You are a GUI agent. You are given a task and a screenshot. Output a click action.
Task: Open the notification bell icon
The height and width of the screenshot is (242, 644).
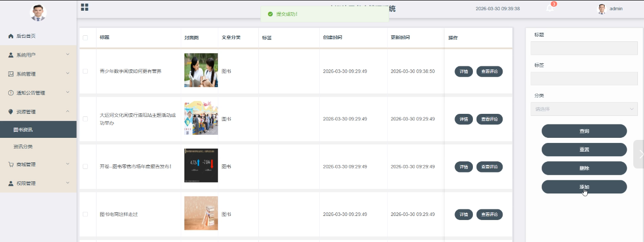[x=550, y=8]
